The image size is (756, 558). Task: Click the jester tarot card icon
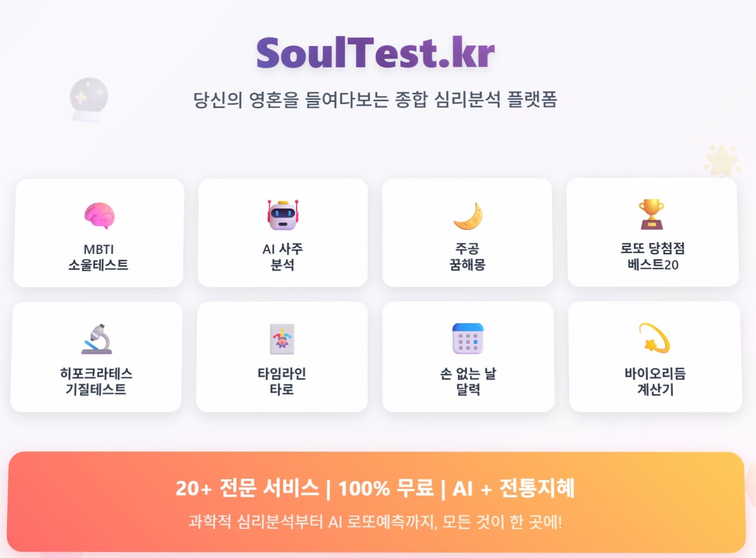tap(282, 339)
